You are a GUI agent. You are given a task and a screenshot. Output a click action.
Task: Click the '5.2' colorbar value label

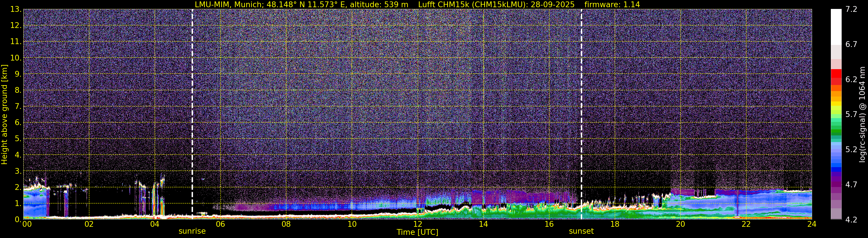pyautogui.click(x=851, y=149)
